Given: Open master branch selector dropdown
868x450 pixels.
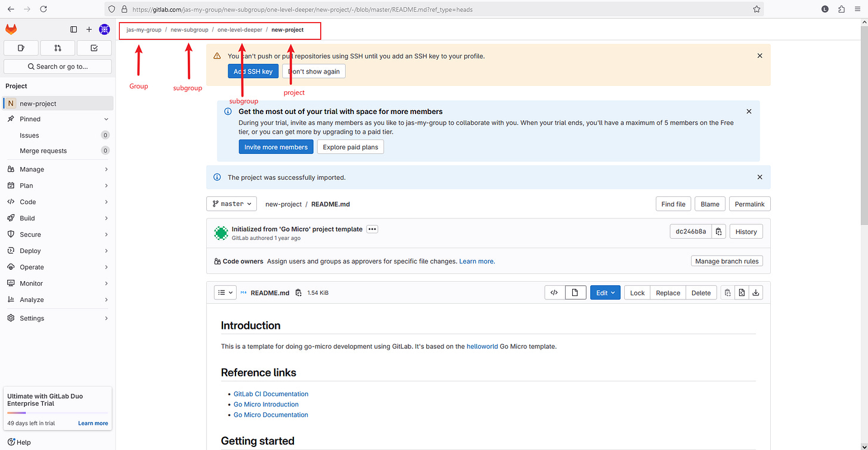Looking at the screenshot, I should click(232, 204).
